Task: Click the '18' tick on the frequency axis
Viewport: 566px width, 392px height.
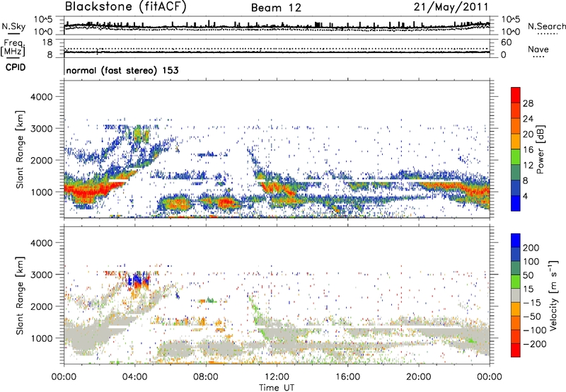Action: pyautogui.click(x=47, y=42)
